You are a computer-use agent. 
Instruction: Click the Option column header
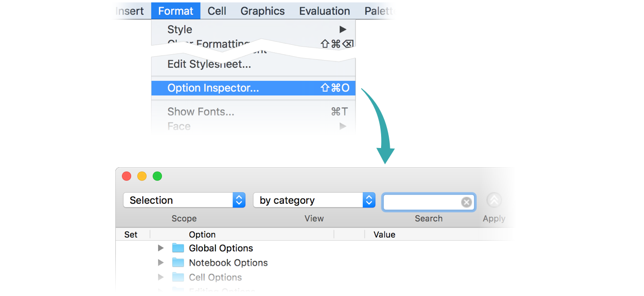tap(202, 234)
